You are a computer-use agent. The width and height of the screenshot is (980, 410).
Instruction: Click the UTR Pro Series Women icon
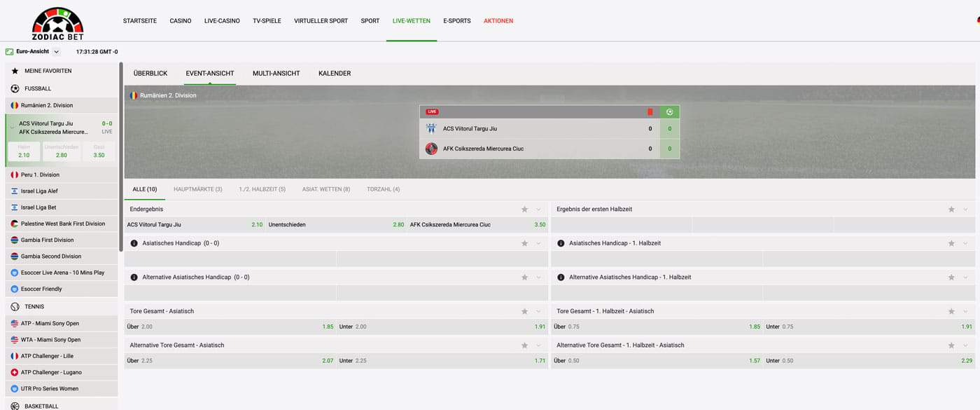pos(15,388)
